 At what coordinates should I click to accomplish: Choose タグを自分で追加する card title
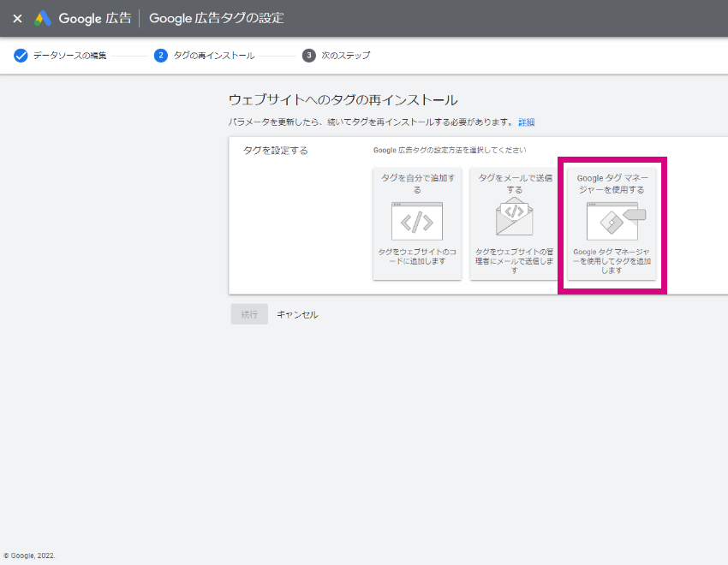point(417,184)
